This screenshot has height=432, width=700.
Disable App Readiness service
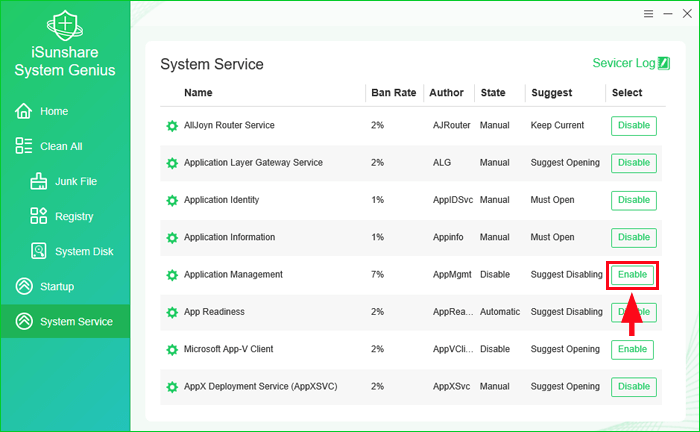pyautogui.click(x=633, y=312)
